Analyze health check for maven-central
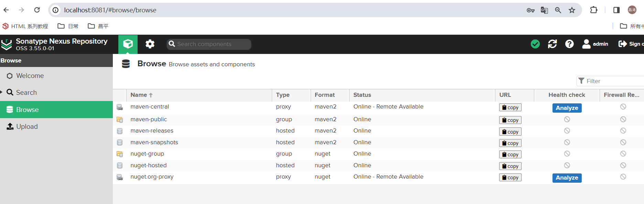The width and height of the screenshot is (644, 204). tap(567, 108)
